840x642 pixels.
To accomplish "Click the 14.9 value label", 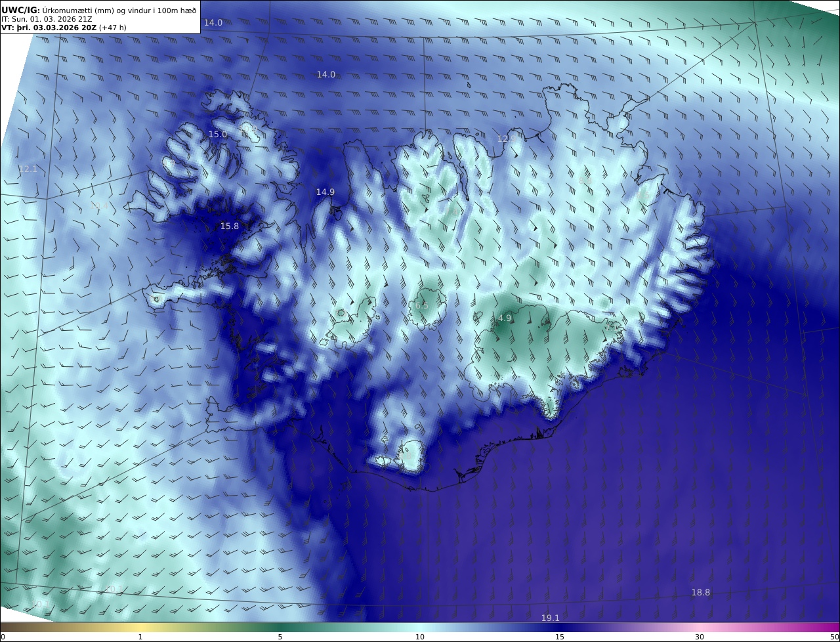I will point(325,192).
